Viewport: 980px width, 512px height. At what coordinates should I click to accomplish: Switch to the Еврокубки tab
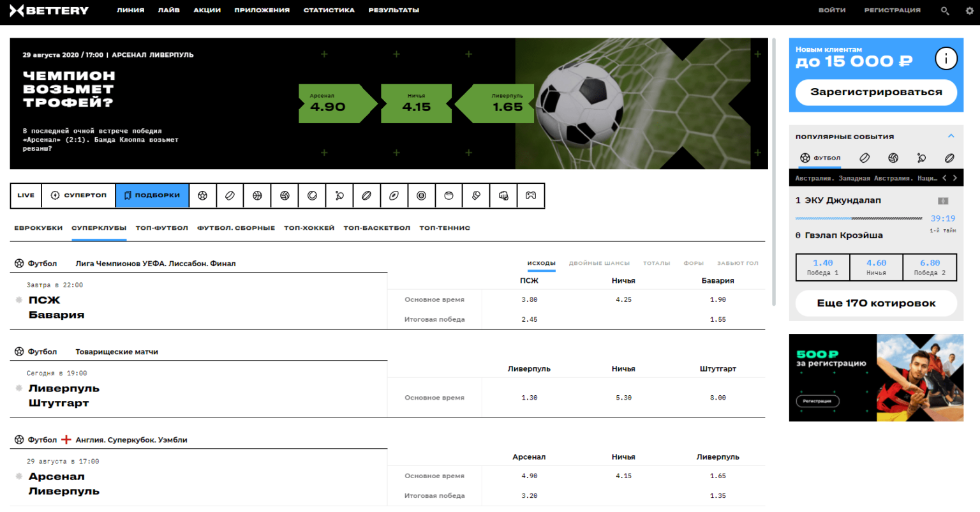(x=38, y=228)
